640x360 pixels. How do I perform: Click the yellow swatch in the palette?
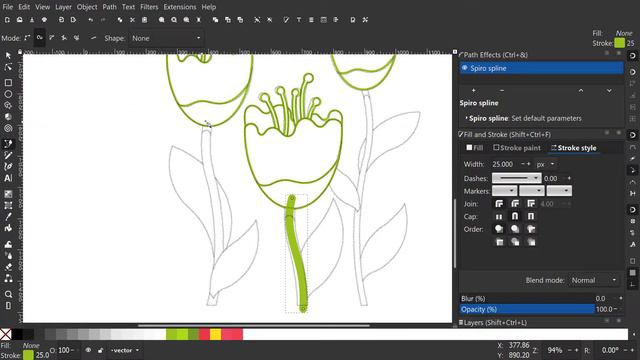click(216, 335)
